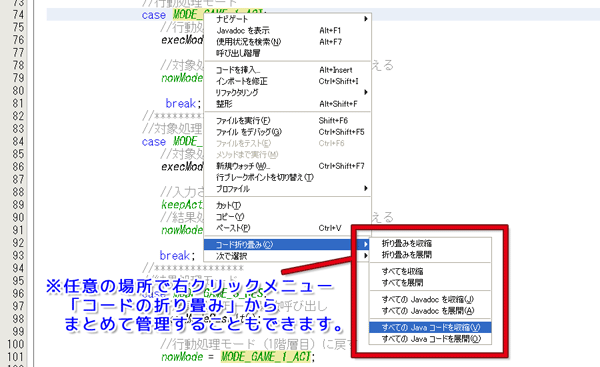Screen dimensions: 600x367
Task: Click line number 84 in gutter
Action: (18, 142)
